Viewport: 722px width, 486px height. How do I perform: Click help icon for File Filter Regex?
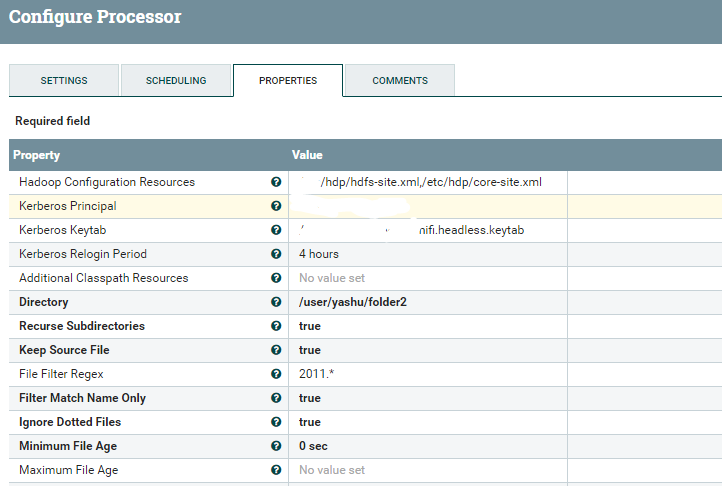[x=276, y=374]
